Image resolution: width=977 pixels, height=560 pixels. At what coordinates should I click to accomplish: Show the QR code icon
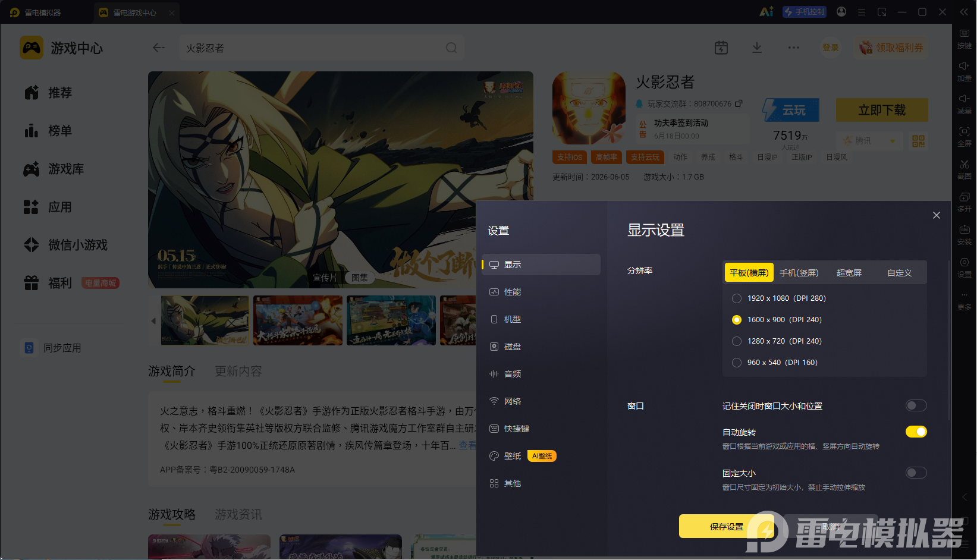coord(919,141)
